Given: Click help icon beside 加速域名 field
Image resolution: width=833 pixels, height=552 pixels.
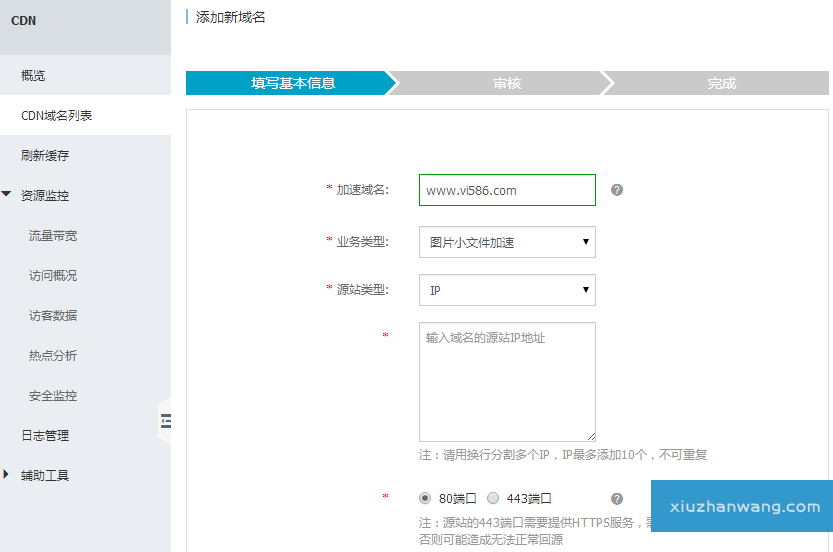Looking at the screenshot, I should tap(617, 190).
